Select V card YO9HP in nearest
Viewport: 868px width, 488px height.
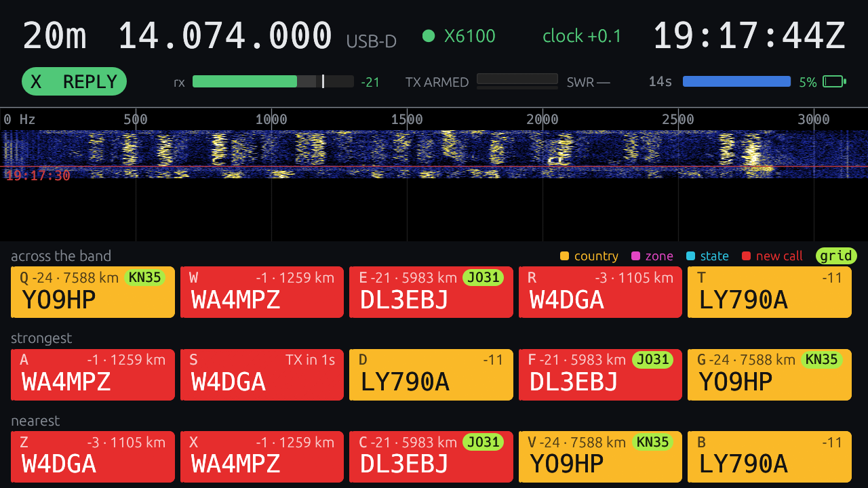(x=600, y=457)
